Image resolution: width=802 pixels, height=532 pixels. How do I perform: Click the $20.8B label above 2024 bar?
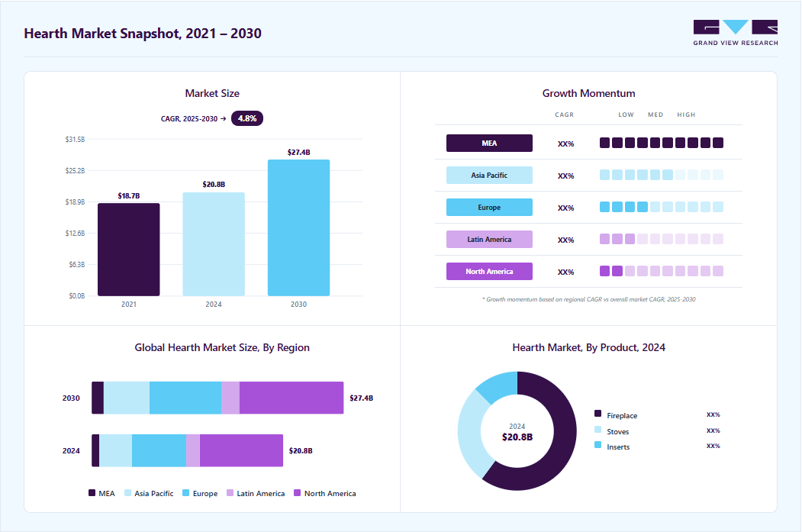coord(214,184)
